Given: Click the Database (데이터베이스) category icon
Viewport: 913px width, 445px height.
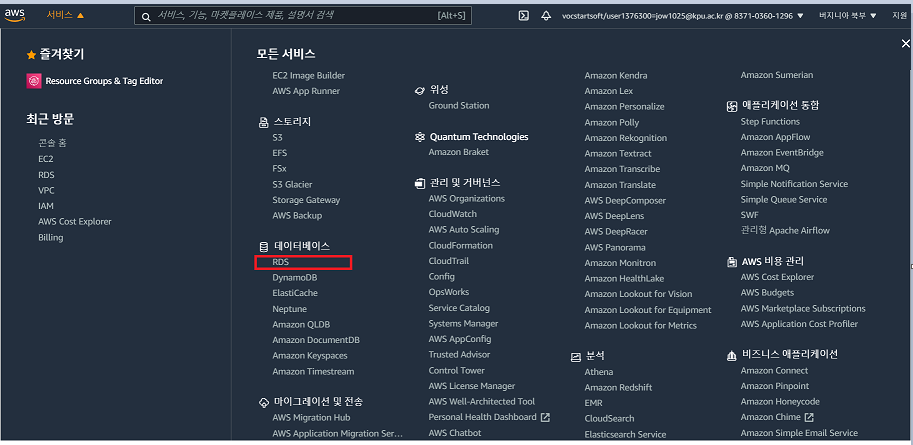Looking at the screenshot, I should tap(263, 247).
